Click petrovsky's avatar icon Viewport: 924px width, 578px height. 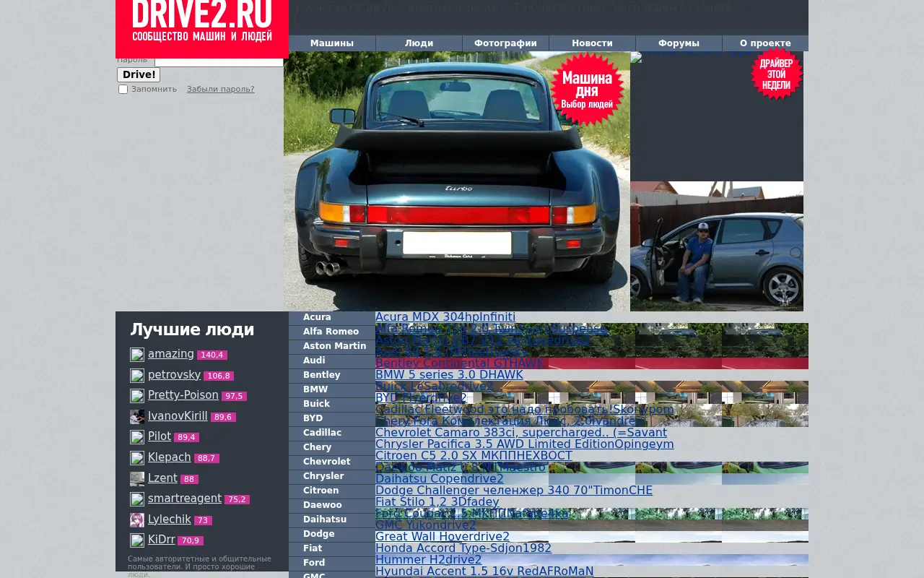pos(137,376)
